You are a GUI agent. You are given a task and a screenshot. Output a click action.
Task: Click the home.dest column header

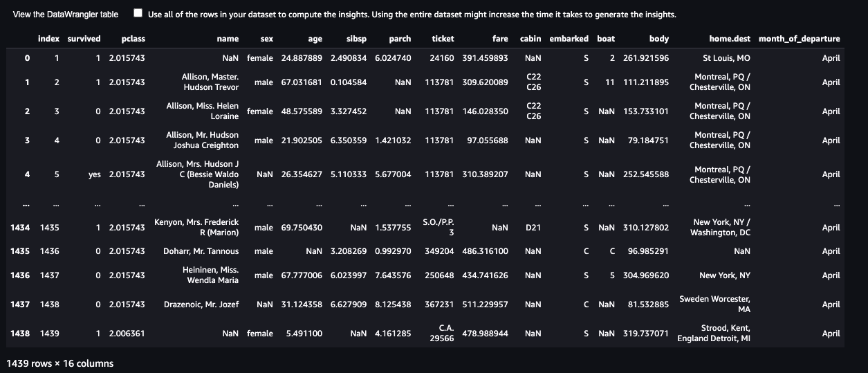[730, 39]
